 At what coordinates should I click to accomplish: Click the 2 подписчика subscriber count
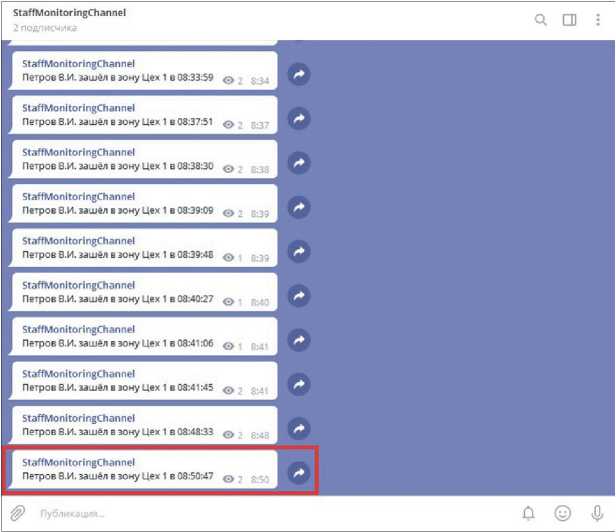point(45,28)
